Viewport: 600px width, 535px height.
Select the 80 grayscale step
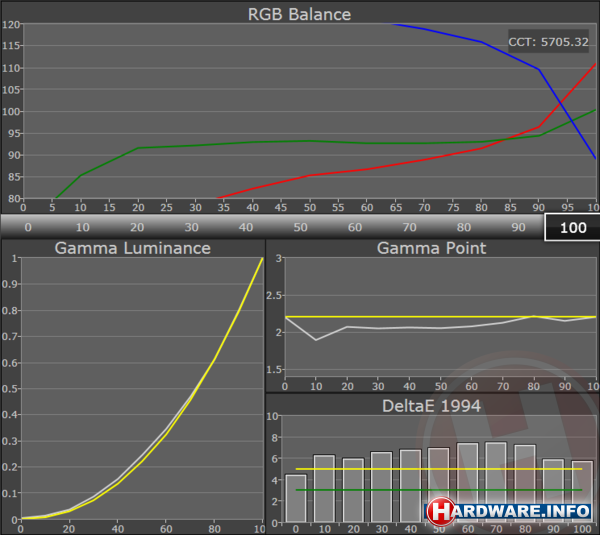coord(462,227)
